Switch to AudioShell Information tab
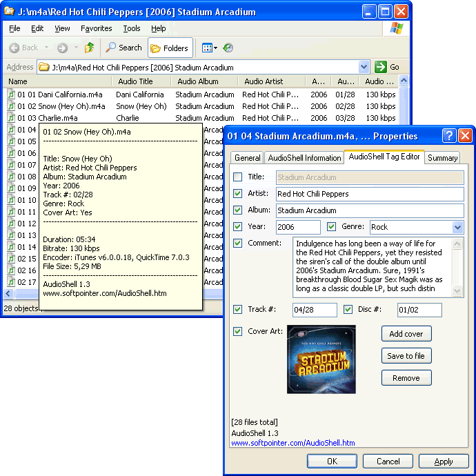The height and width of the screenshot is (476, 476). (x=304, y=157)
